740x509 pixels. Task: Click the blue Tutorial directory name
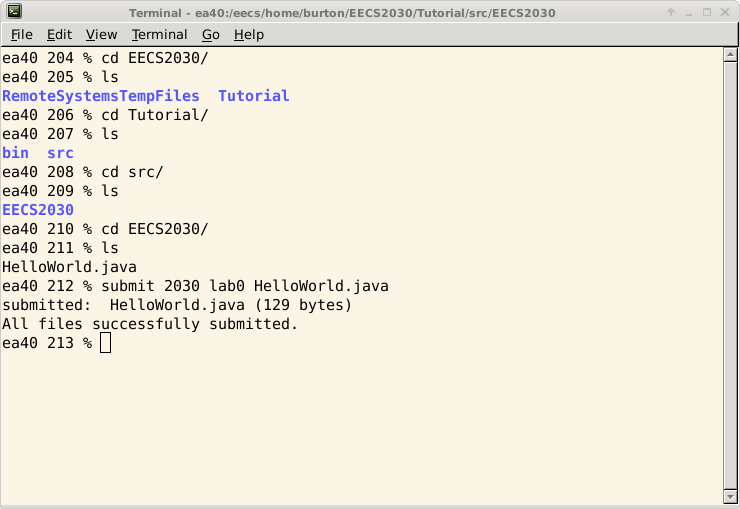(x=254, y=96)
